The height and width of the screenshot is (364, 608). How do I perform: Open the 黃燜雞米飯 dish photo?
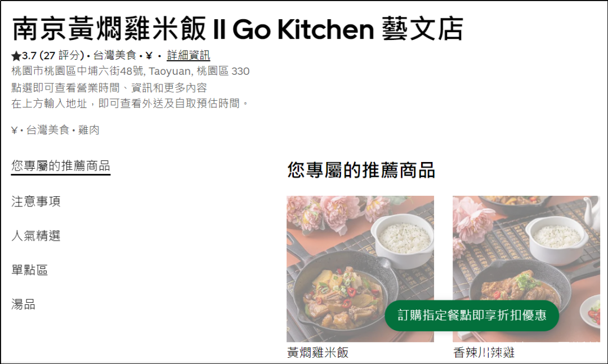(360, 268)
